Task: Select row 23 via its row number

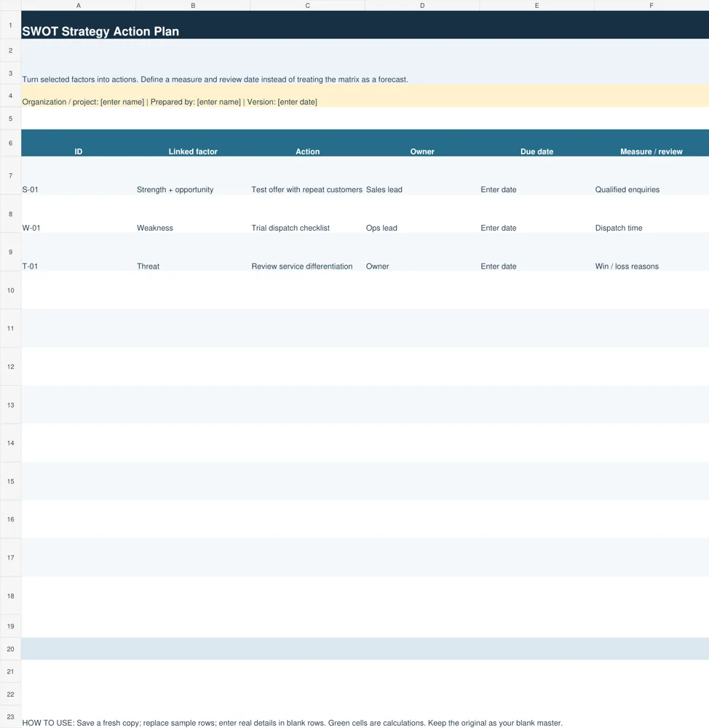Action: tap(11, 716)
